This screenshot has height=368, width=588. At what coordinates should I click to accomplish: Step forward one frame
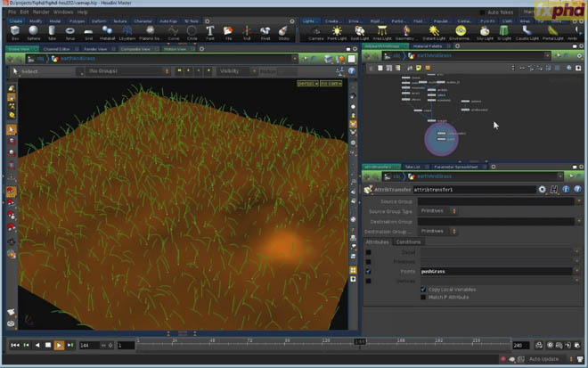click(70, 345)
